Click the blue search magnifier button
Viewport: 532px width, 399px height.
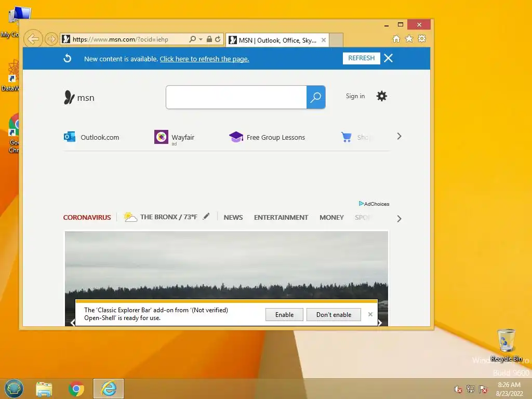click(316, 97)
